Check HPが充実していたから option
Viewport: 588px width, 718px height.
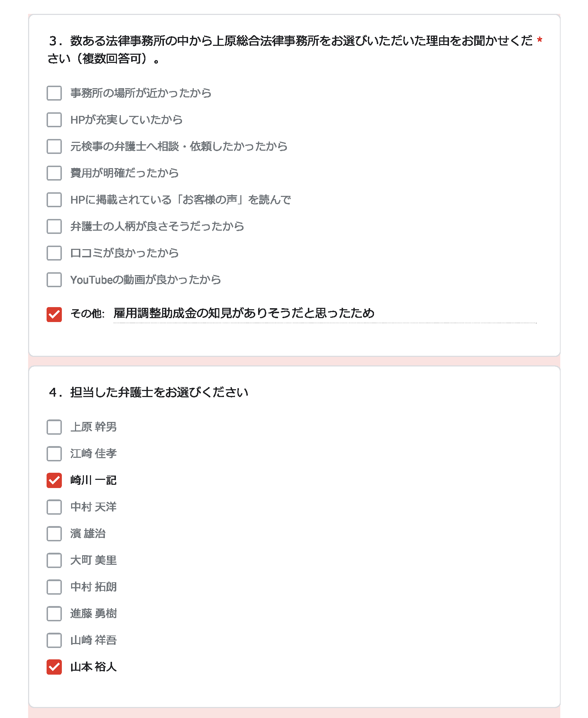tap(54, 120)
